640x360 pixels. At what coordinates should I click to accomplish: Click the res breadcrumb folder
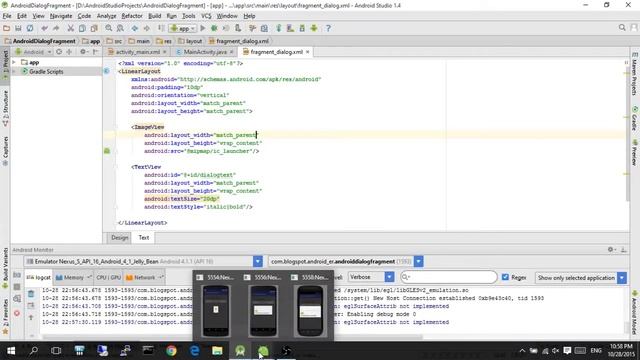coord(164,41)
